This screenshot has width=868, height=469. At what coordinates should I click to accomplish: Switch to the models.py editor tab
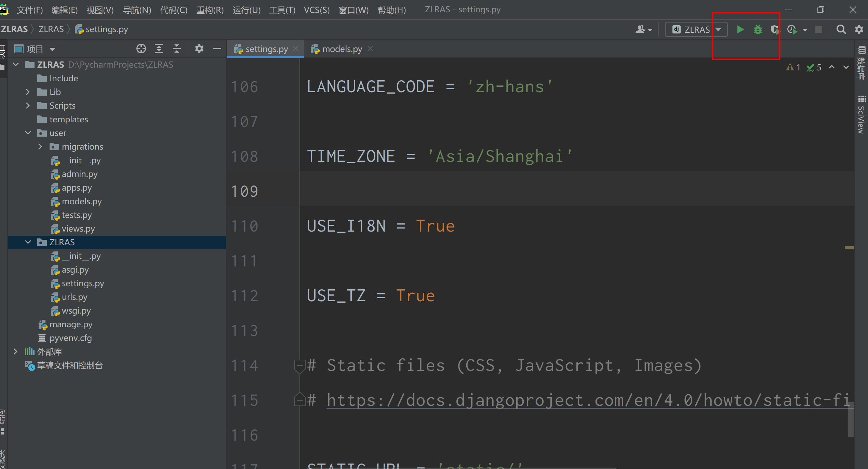(x=342, y=49)
